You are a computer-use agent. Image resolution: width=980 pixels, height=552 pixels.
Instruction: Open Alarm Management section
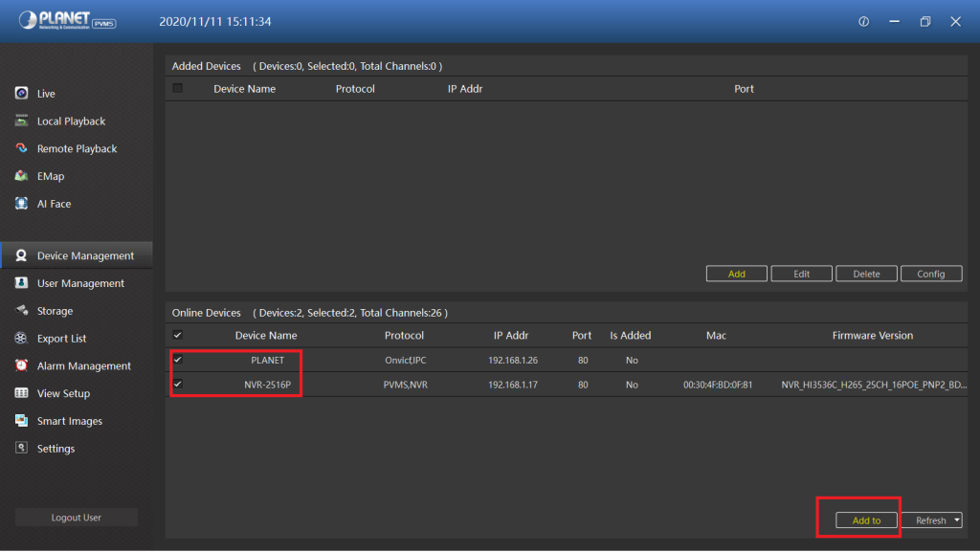click(84, 365)
